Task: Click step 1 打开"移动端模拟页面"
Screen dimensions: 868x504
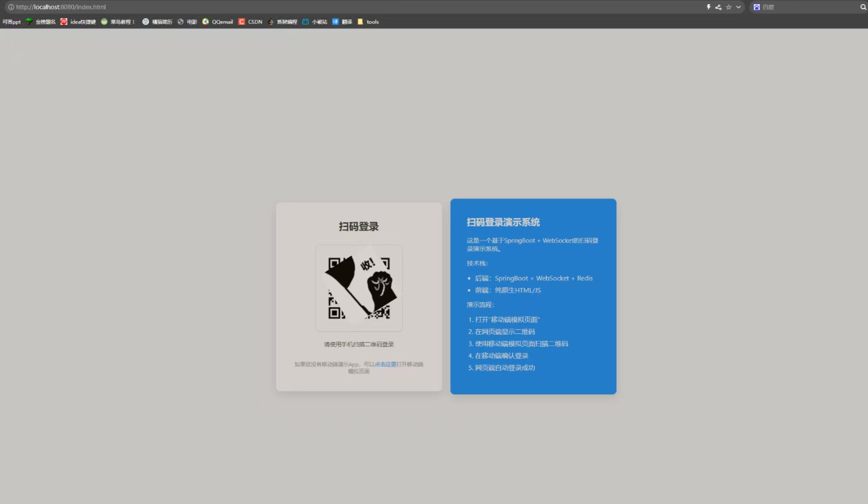Action: 504,319
